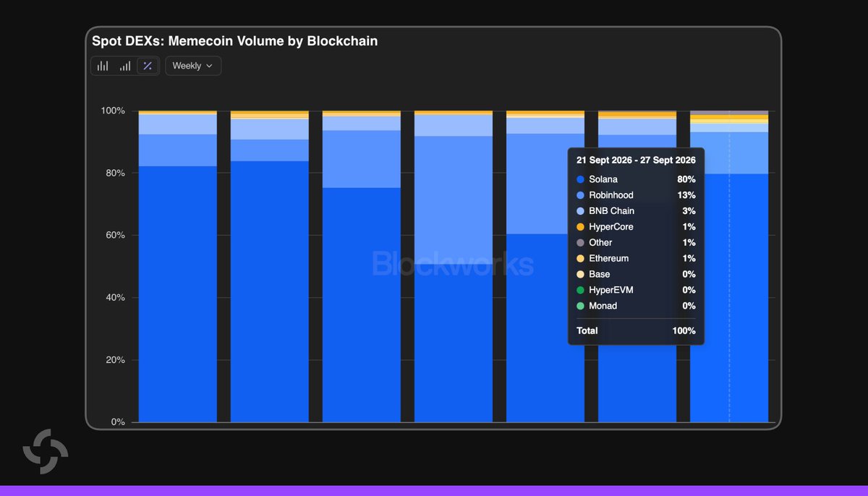
Task: Click the Total 100% value in tooltip
Action: (684, 331)
